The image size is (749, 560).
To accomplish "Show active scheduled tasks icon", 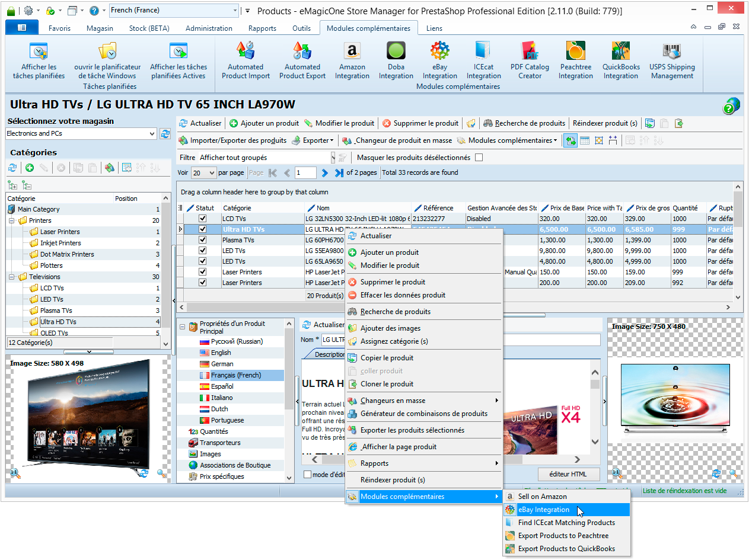I will tap(179, 50).
